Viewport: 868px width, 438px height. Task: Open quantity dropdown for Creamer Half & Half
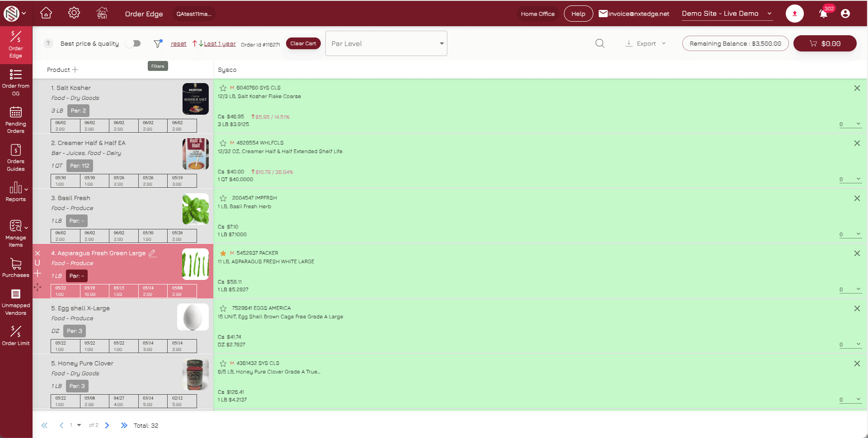850,179
